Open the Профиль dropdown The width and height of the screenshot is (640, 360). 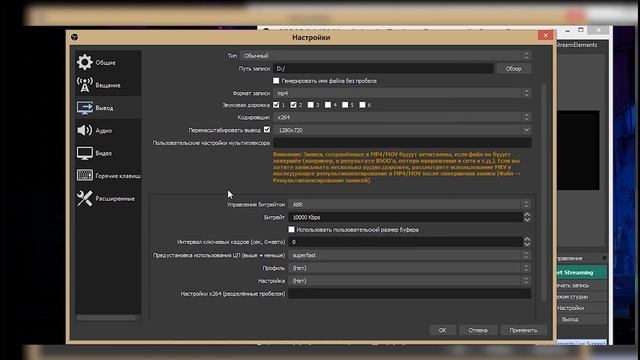point(409,268)
